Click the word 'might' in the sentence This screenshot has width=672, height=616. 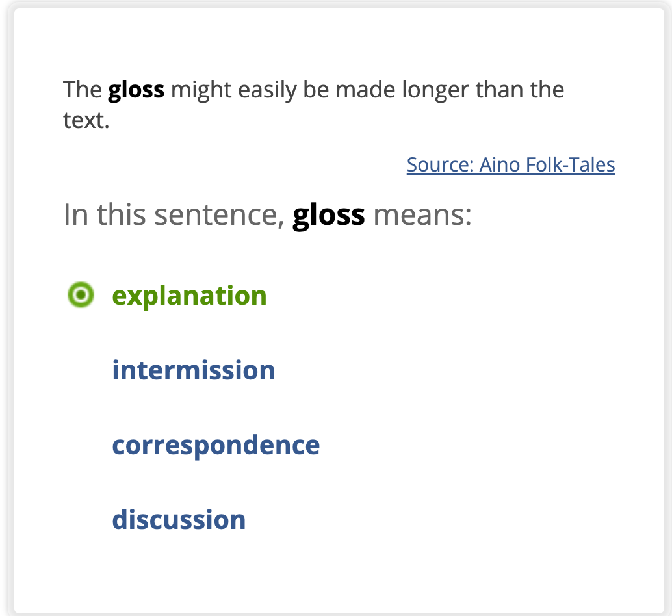[202, 90]
